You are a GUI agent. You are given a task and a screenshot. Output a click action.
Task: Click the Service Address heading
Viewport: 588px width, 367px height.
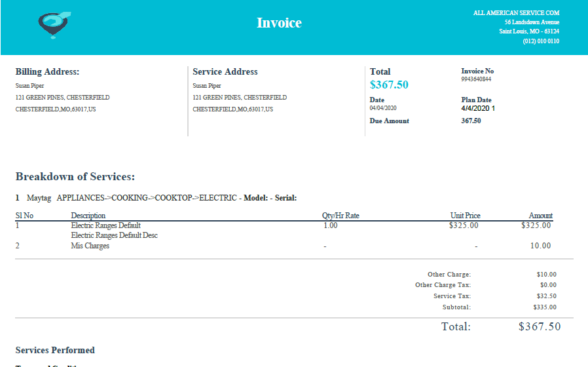click(225, 71)
